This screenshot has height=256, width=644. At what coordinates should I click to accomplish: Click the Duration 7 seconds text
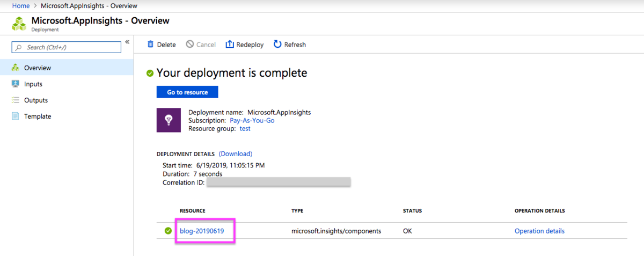[x=192, y=174]
